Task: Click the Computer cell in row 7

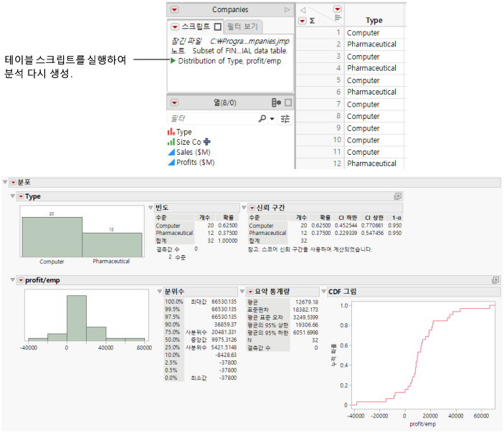Action: (363, 105)
